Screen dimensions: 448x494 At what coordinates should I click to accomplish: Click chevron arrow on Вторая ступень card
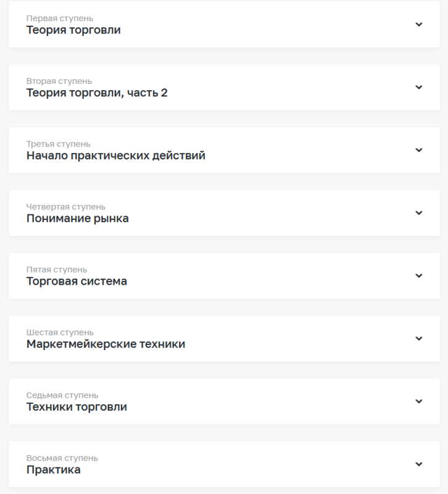click(419, 87)
